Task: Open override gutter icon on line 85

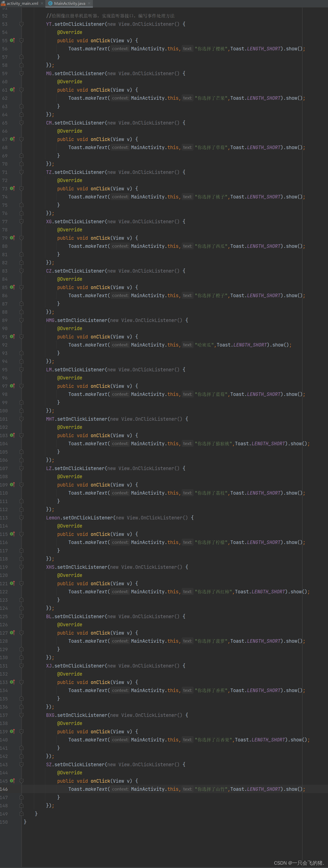Action: coord(12,287)
